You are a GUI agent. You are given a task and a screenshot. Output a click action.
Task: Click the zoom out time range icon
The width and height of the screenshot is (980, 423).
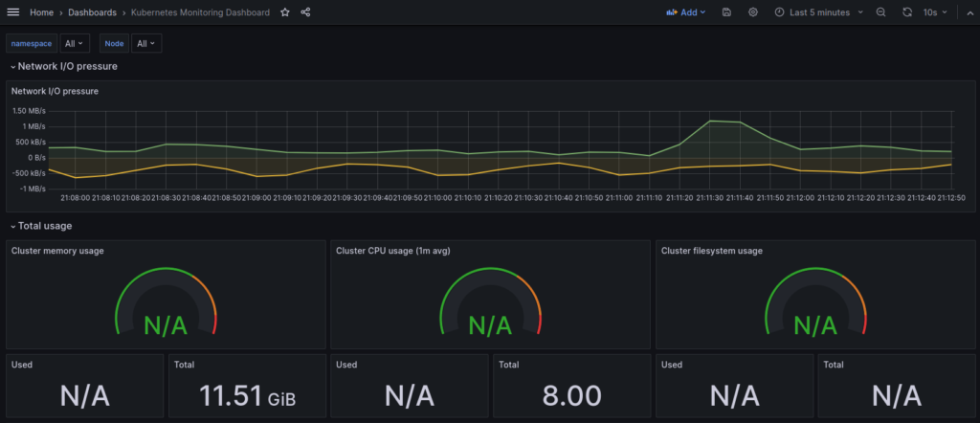click(880, 12)
